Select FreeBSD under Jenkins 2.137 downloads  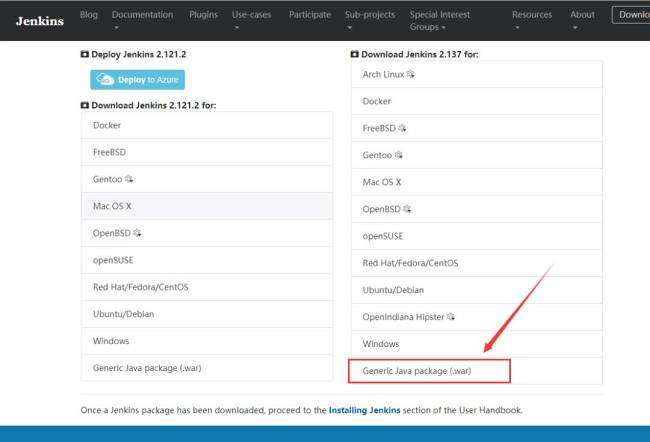tap(477, 128)
